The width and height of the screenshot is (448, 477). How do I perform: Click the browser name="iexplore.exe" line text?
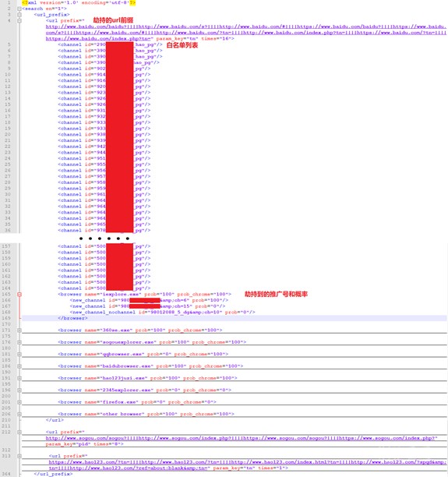(144, 294)
